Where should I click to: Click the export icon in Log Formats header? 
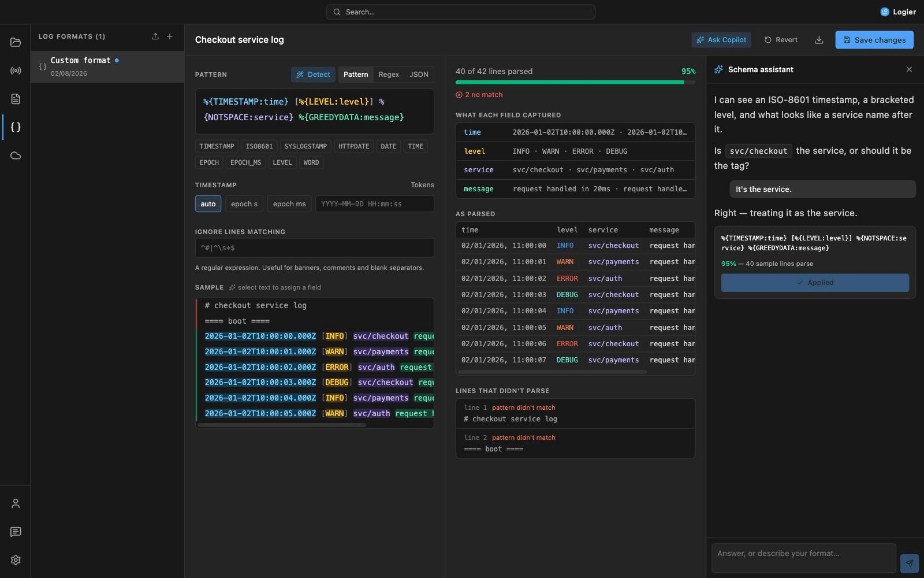[x=155, y=36]
